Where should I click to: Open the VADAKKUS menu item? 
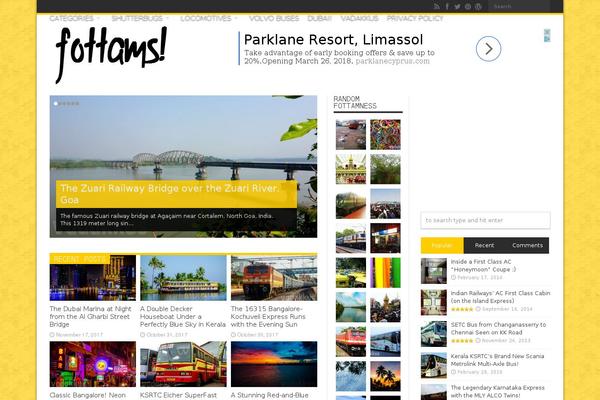tap(359, 18)
